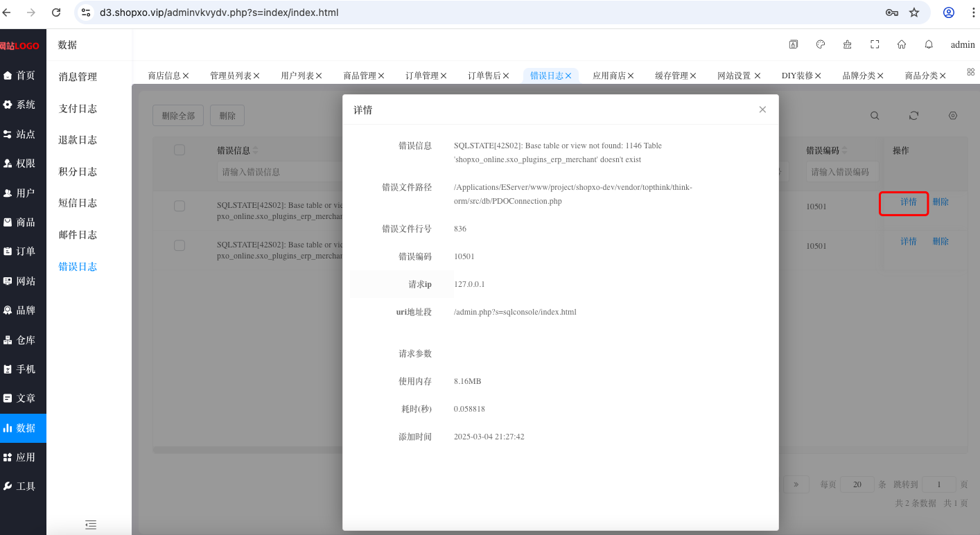Click the language translate icon in header
The width and height of the screenshot is (980, 535).
coord(794,44)
